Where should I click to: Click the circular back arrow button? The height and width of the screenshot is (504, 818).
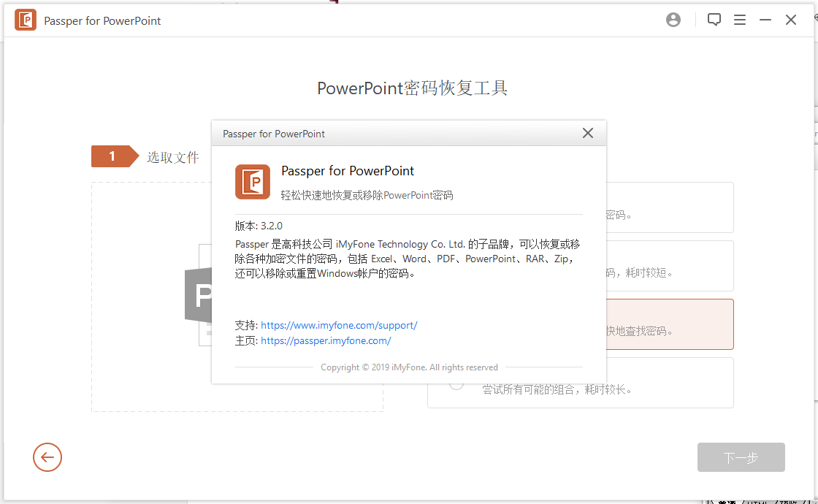tap(47, 457)
